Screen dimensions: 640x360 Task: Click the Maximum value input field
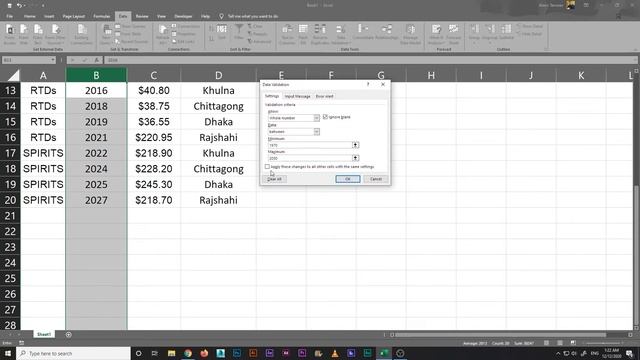click(x=310, y=158)
